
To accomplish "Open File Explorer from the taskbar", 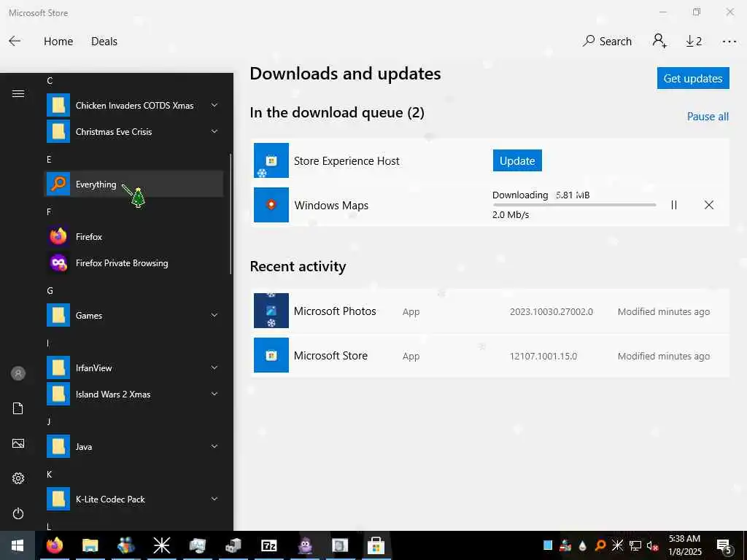I will click(90, 545).
